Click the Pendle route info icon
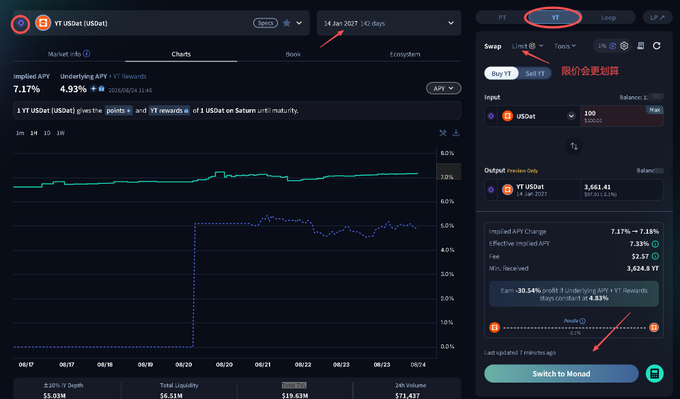Screen dimensions: 680x399 [x=582, y=321]
